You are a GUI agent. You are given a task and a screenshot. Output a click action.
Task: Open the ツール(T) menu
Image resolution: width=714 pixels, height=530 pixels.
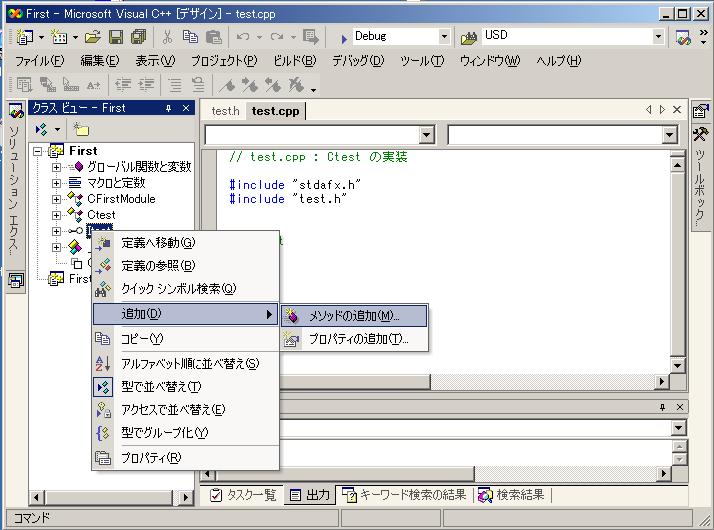(x=422, y=61)
